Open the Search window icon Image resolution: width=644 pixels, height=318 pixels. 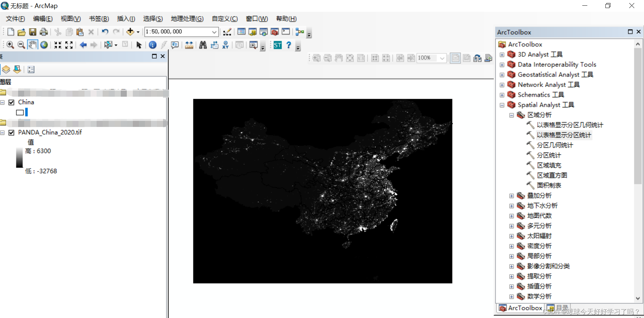point(264,32)
